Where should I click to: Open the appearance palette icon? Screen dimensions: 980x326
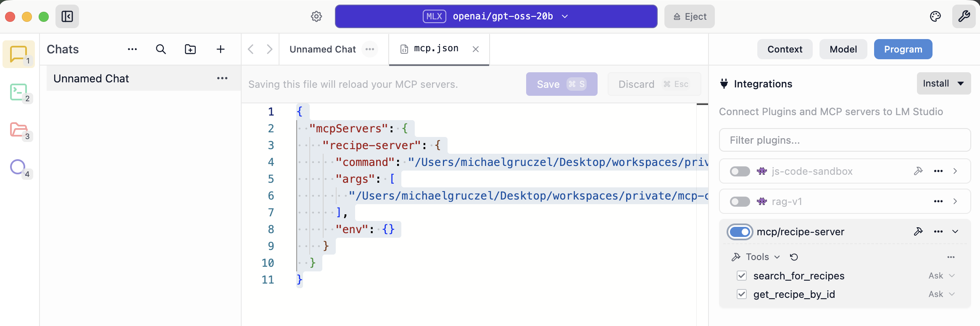935,16
